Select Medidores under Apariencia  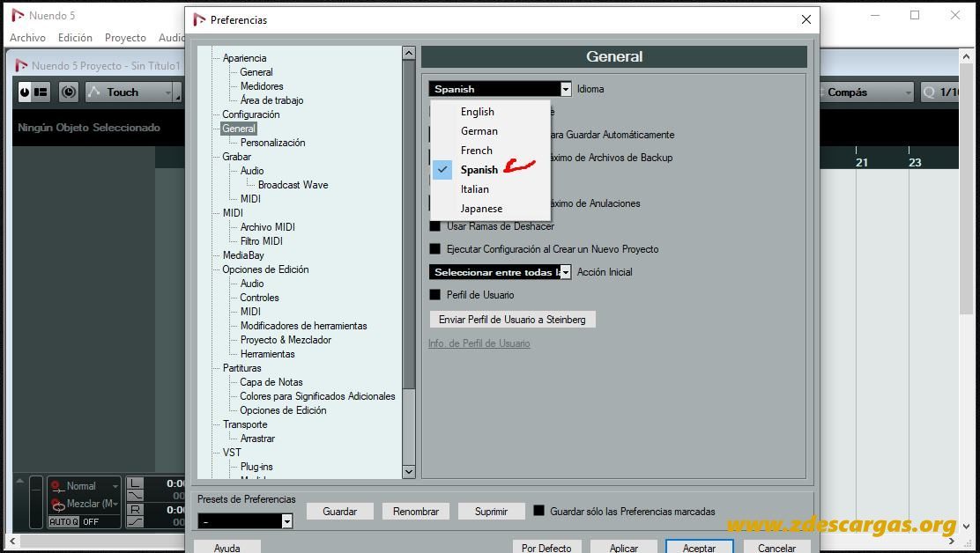(262, 86)
